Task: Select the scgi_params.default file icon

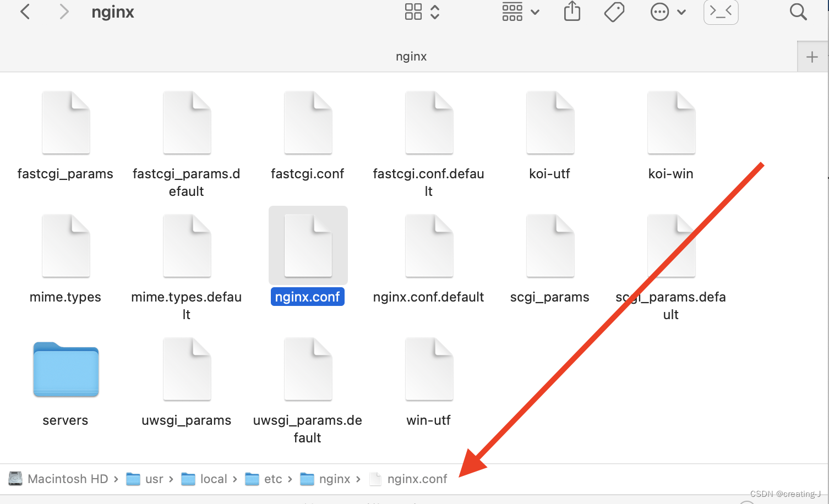Action: tap(672, 246)
